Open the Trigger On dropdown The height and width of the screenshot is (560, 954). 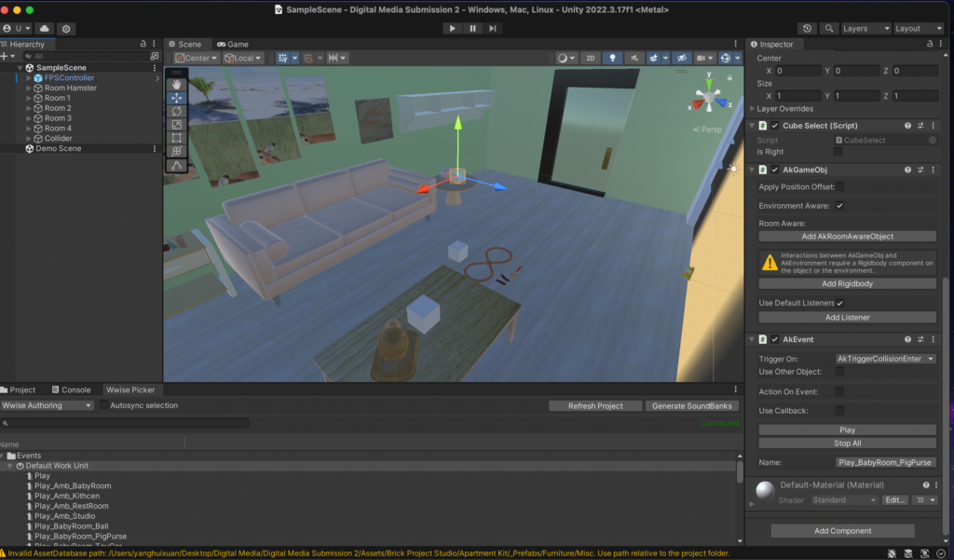tap(885, 358)
